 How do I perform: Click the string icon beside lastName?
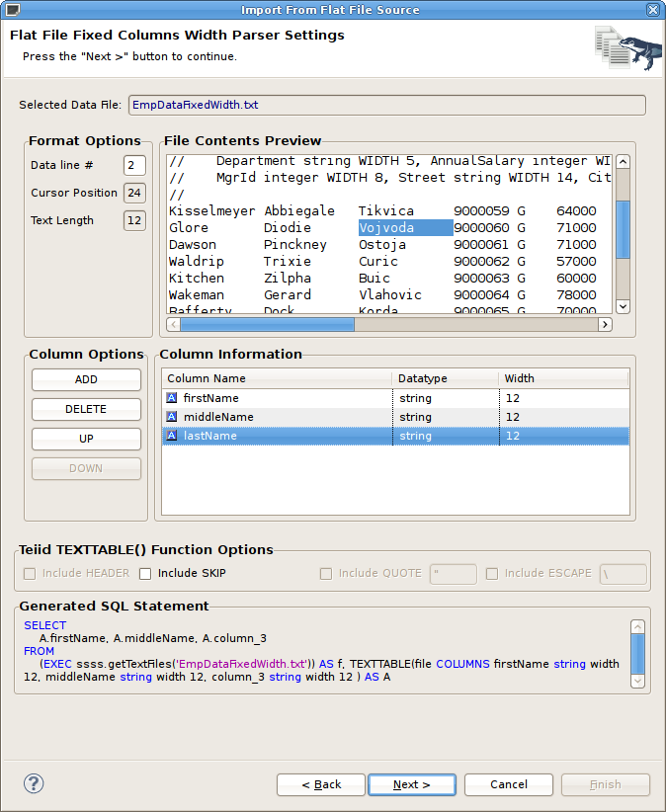click(x=172, y=436)
